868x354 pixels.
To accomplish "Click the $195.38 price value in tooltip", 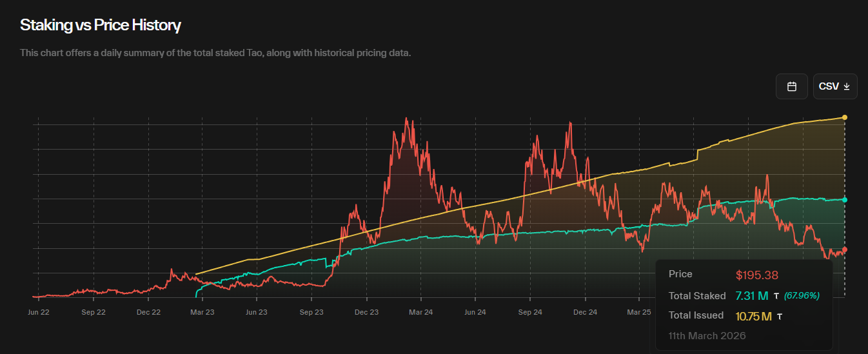I will coord(756,275).
